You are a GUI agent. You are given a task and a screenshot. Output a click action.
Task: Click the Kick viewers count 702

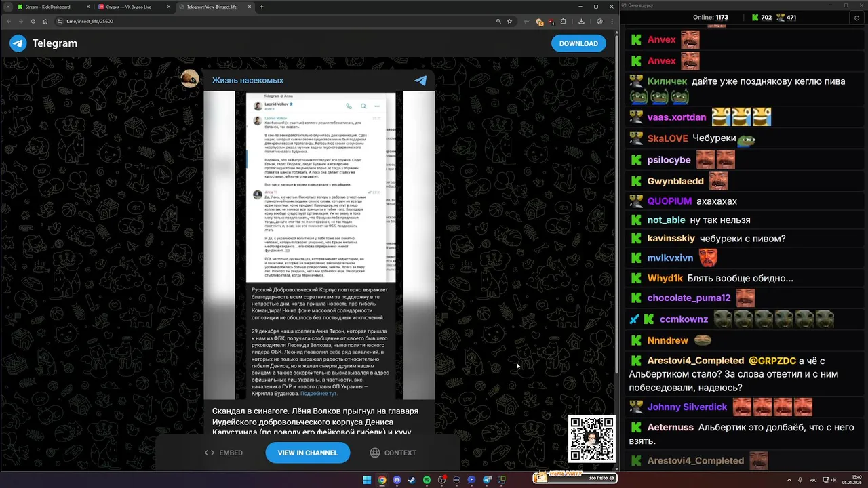click(762, 18)
